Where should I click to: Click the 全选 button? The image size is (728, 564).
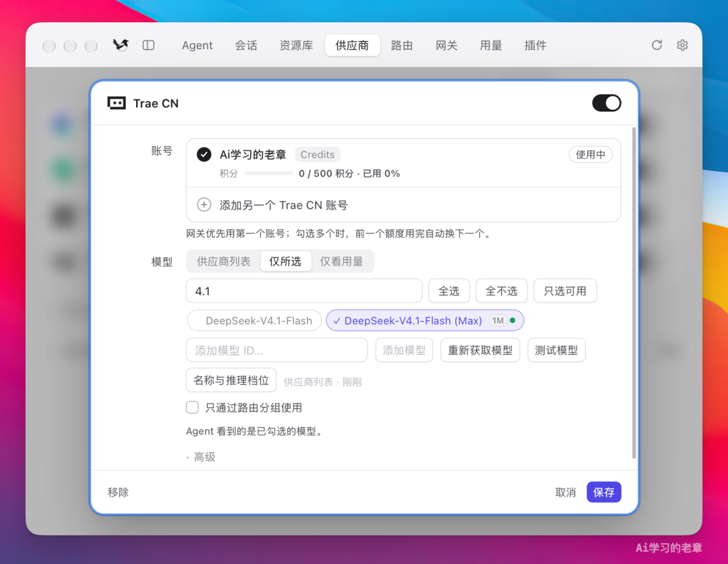tap(449, 291)
